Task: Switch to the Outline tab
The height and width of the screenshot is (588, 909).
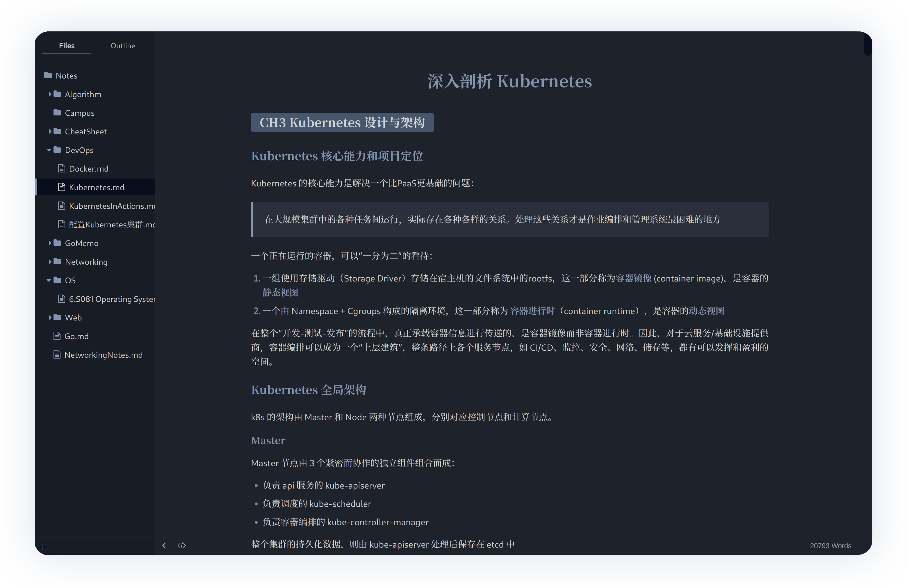Action: (x=122, y=45)
